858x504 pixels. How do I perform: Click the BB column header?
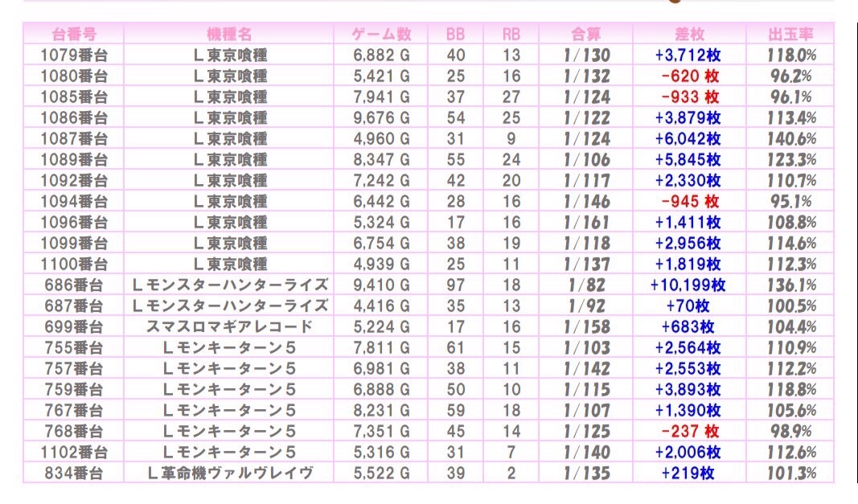click(456, 34)
